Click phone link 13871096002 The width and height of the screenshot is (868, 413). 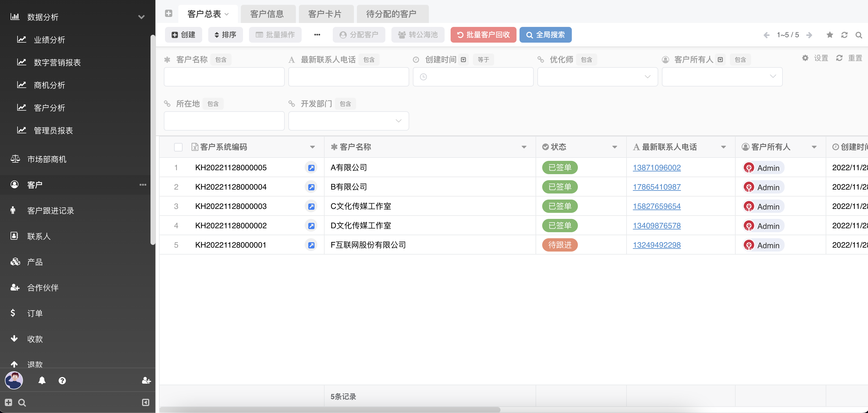656,167
